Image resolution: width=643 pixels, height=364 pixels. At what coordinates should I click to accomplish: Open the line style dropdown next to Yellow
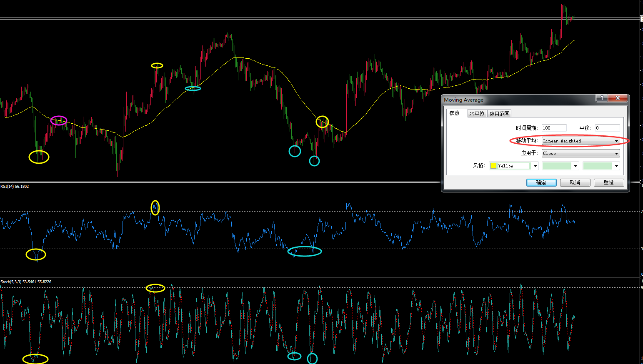click(x=560, y=166)
